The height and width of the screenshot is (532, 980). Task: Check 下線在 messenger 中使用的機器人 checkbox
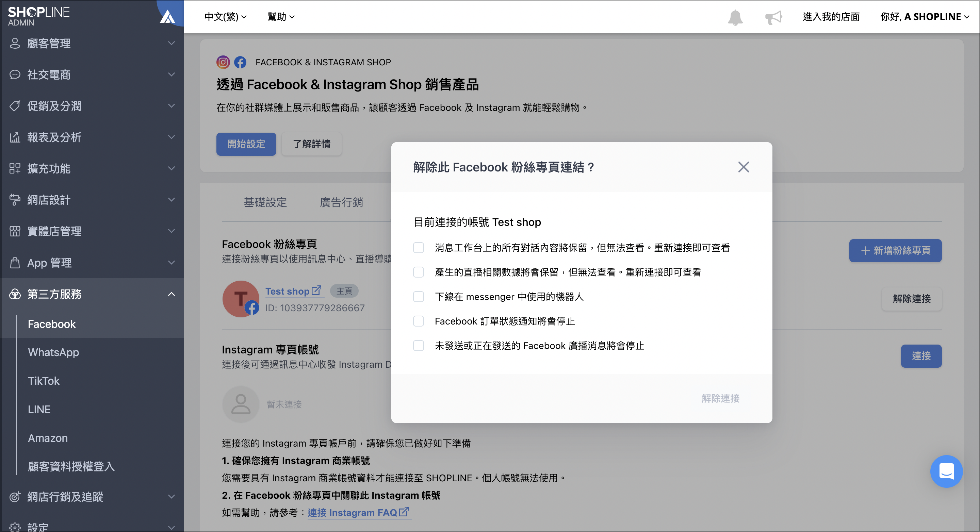(x=419, y=297)
